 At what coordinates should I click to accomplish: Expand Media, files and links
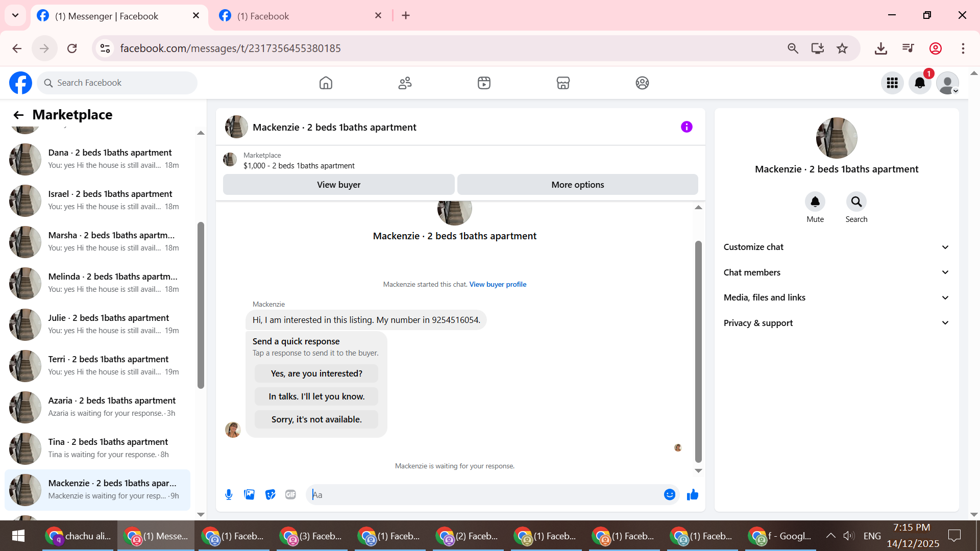836,297
